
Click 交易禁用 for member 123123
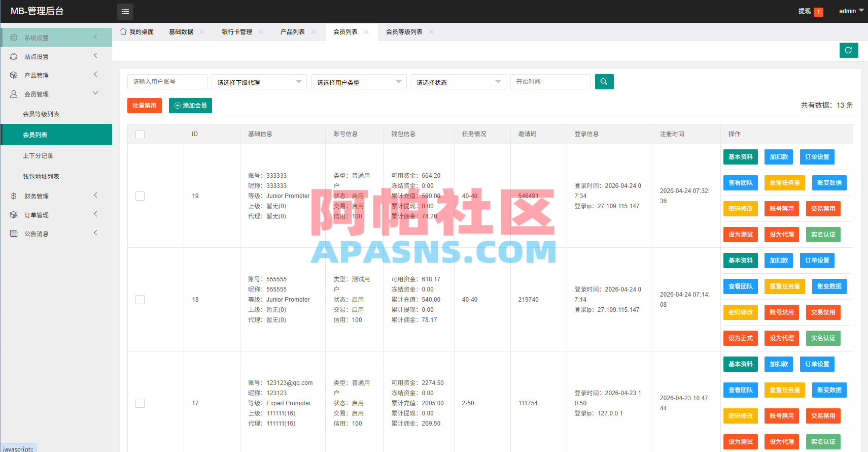823,416
